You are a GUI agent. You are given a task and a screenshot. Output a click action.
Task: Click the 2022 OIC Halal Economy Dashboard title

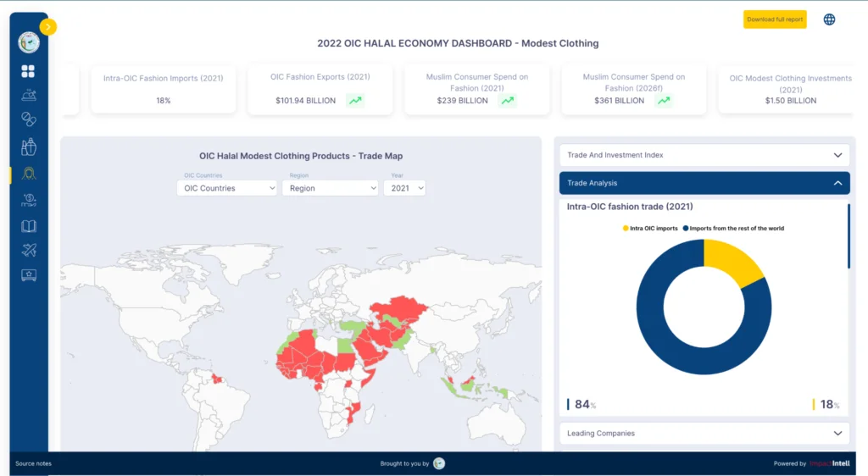click(x=458, y=43)
